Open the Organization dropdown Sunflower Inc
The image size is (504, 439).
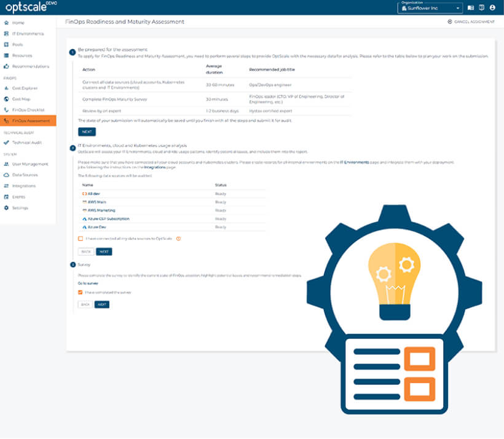point(430,8)
